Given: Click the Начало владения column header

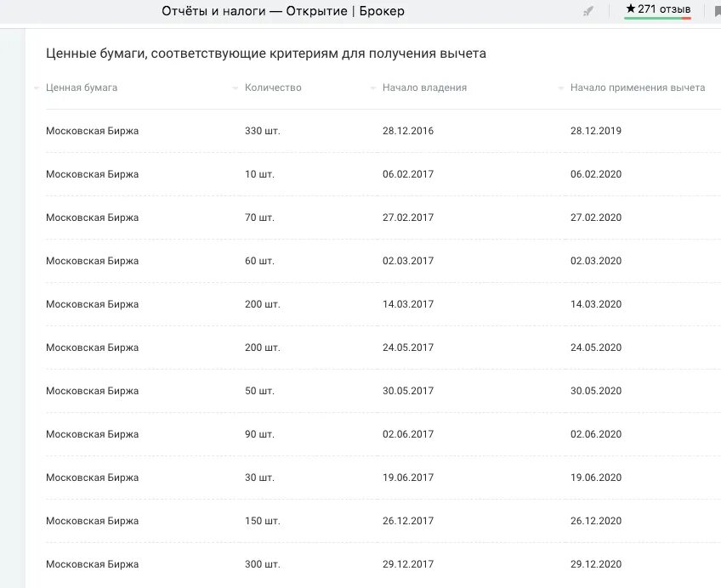Looking at the screenshot, I should pyautogui.click(x=424, y=88).
